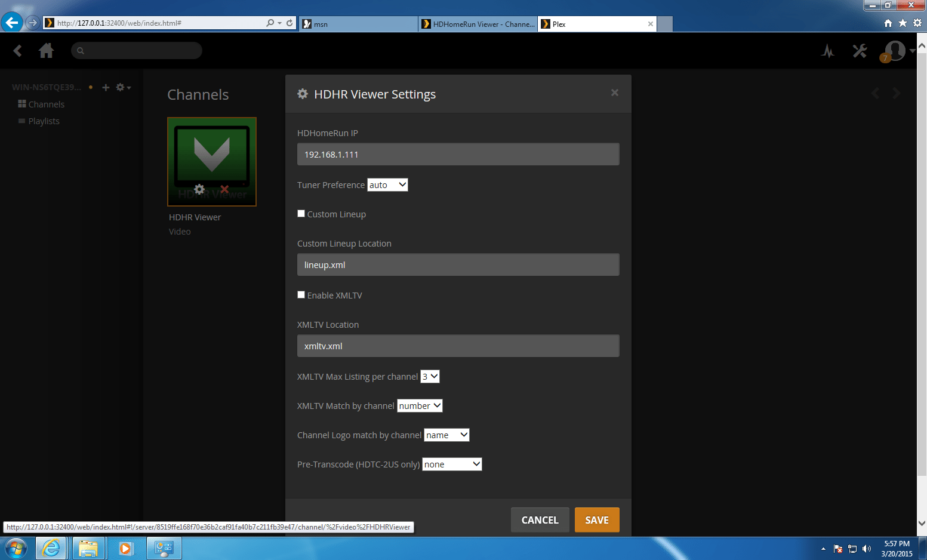The image size is (927, 560).
Task: Click the Action Center flag tray icon
Action: tap(838, 549)
